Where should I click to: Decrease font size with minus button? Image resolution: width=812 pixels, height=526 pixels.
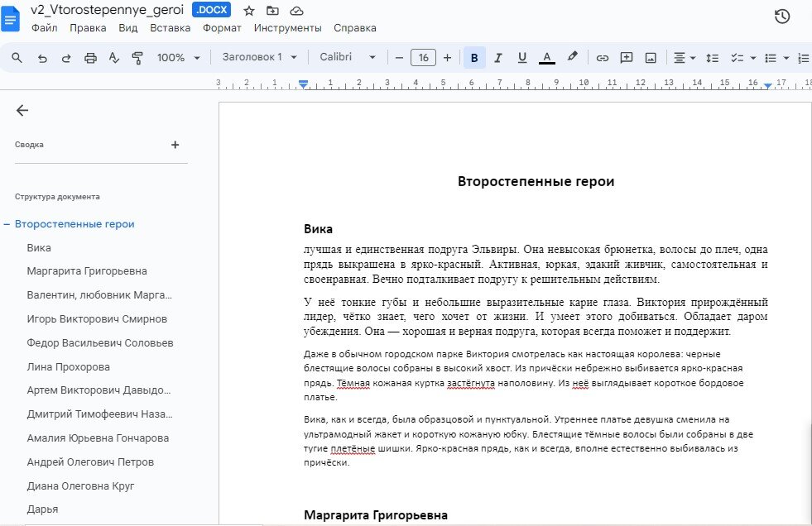coord(399,57)
